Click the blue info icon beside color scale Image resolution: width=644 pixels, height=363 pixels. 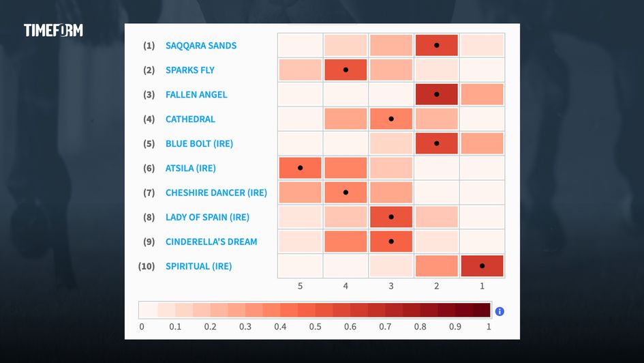point(500,311)
